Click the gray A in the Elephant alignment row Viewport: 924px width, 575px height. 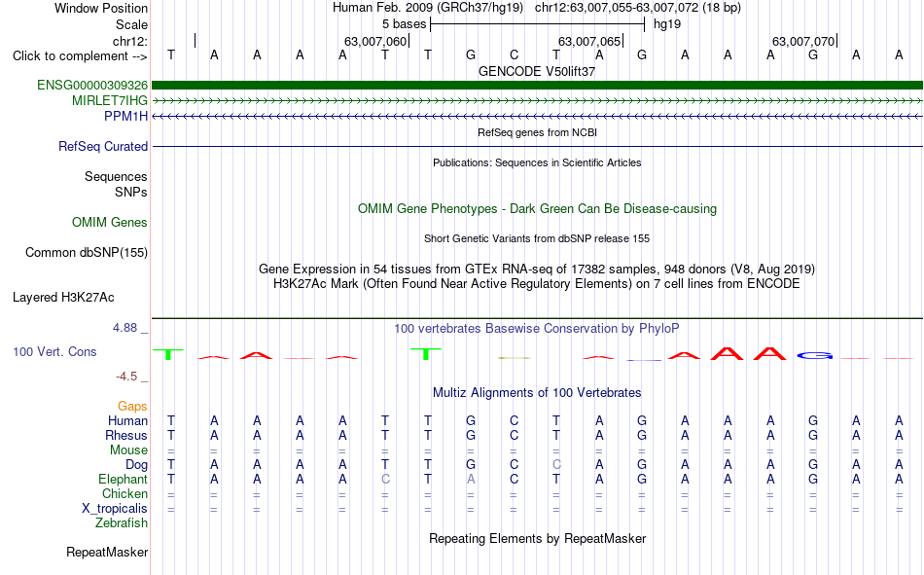click(470, 480)
